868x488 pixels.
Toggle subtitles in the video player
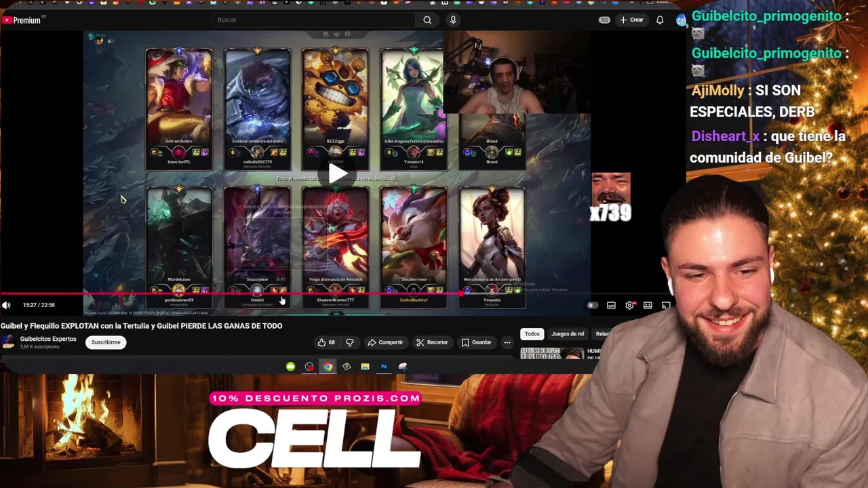pyautogui.click(x=611, y=306)
